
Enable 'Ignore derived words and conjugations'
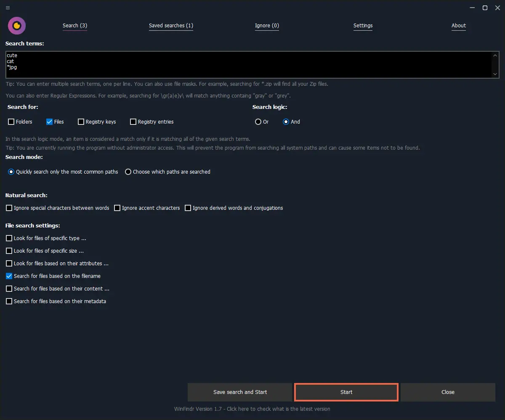188,208
